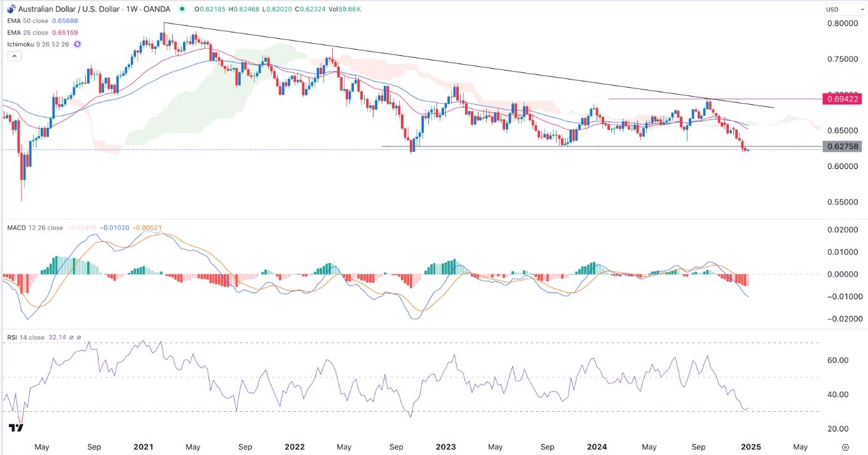Click the AUD/USD flag icon in the legend

[x=11, y=9]
